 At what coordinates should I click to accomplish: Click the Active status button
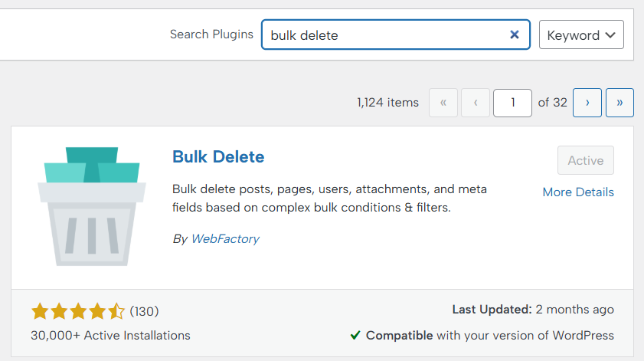click(x=585, y=160)
